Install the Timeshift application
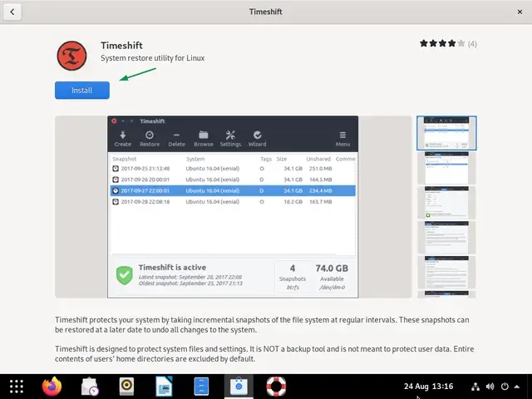 point(82,91)
